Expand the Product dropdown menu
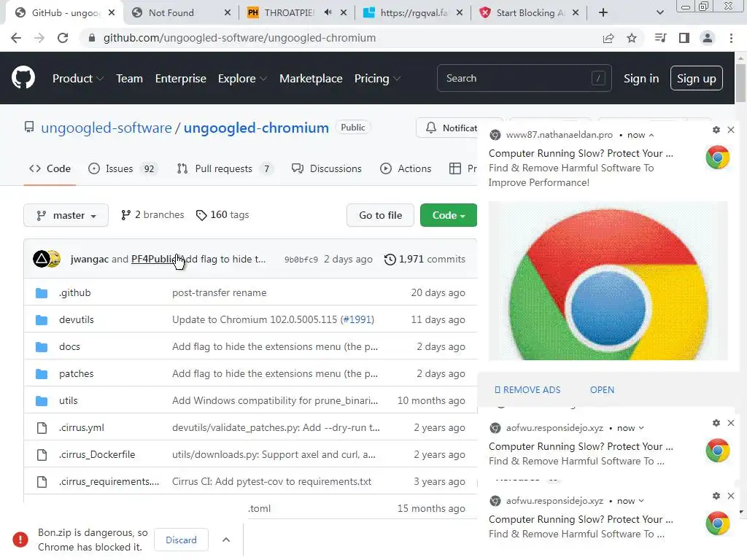 pos(77,79)
